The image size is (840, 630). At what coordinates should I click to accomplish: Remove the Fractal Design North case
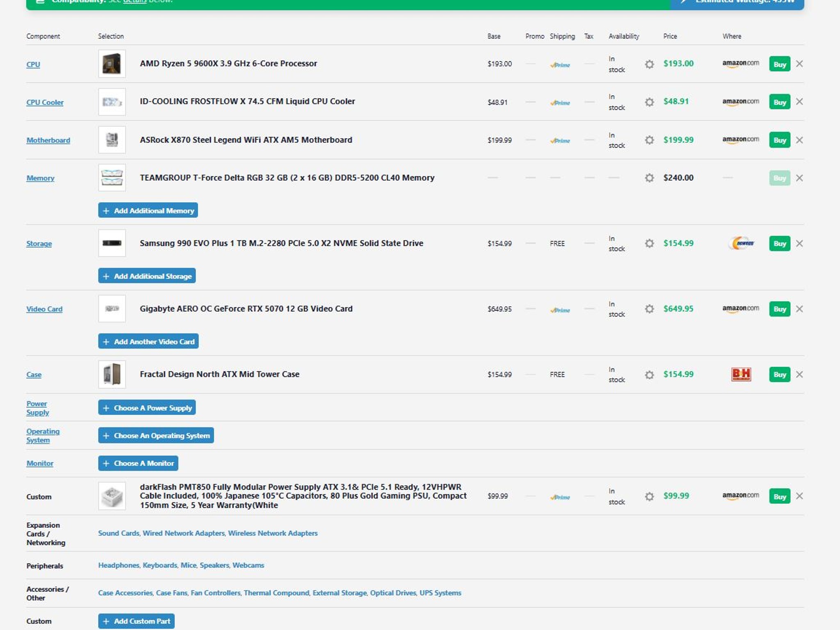(799, 374)
